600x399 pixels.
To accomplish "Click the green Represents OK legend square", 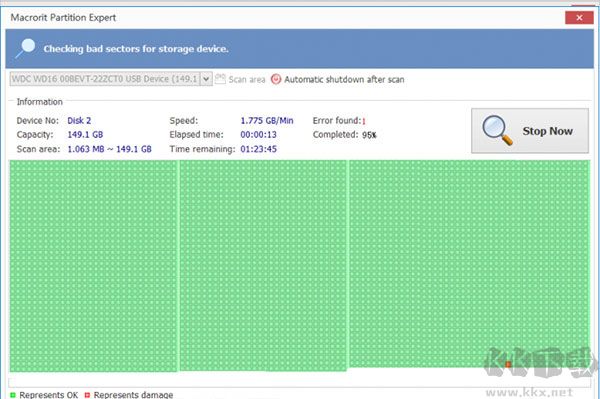I will coord(13,394).
